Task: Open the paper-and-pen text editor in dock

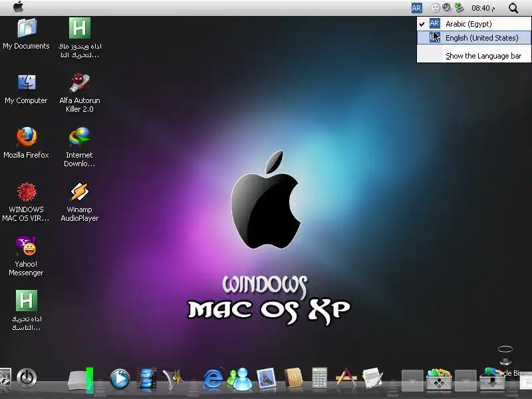Action: click(x=372, y=378)
